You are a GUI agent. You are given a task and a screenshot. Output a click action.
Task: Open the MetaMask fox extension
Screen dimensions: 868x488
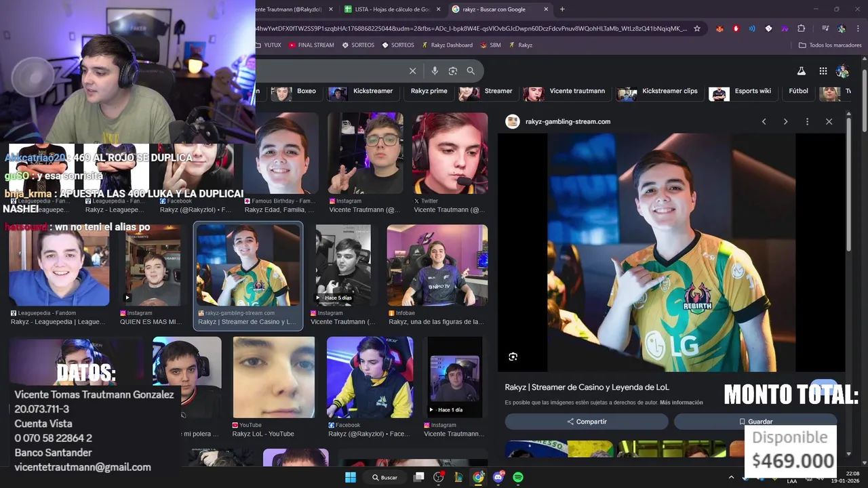(x=719, y=28)
